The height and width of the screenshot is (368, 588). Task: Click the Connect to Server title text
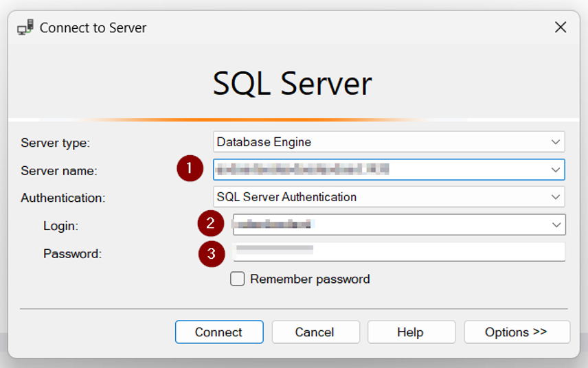(93, 28)
